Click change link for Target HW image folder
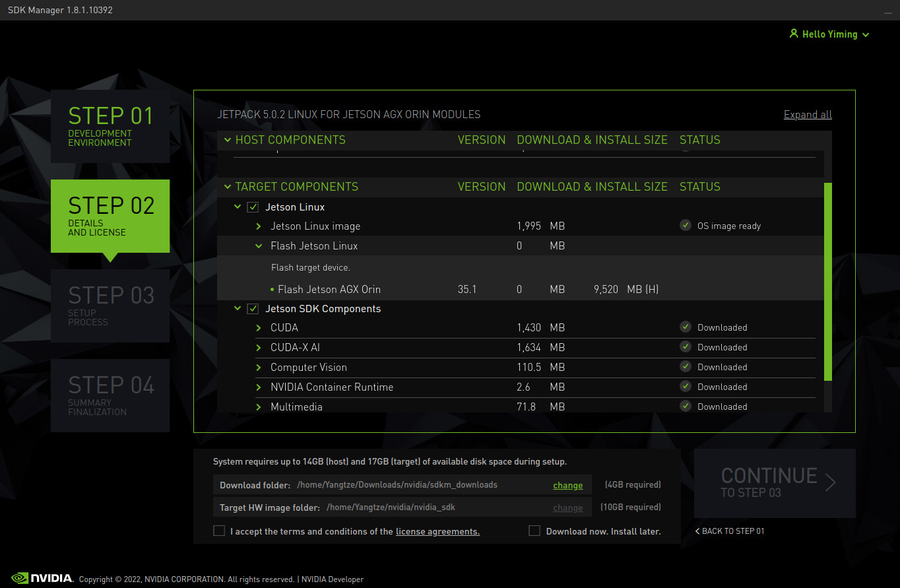The height and width of the screenshot is (588, 900). click(x=567, y=507)
